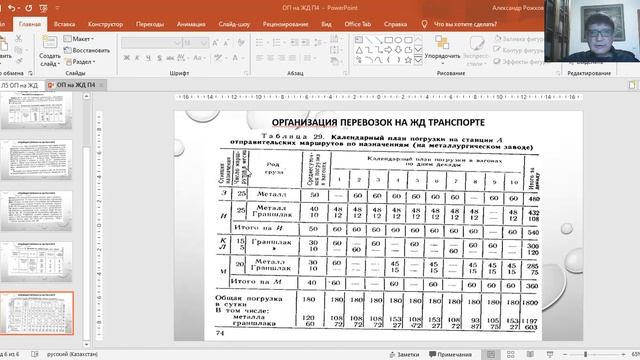Toggle left text alignment
Image resolution: width=640 pixels, height=360 pixels.
(260, 58)
